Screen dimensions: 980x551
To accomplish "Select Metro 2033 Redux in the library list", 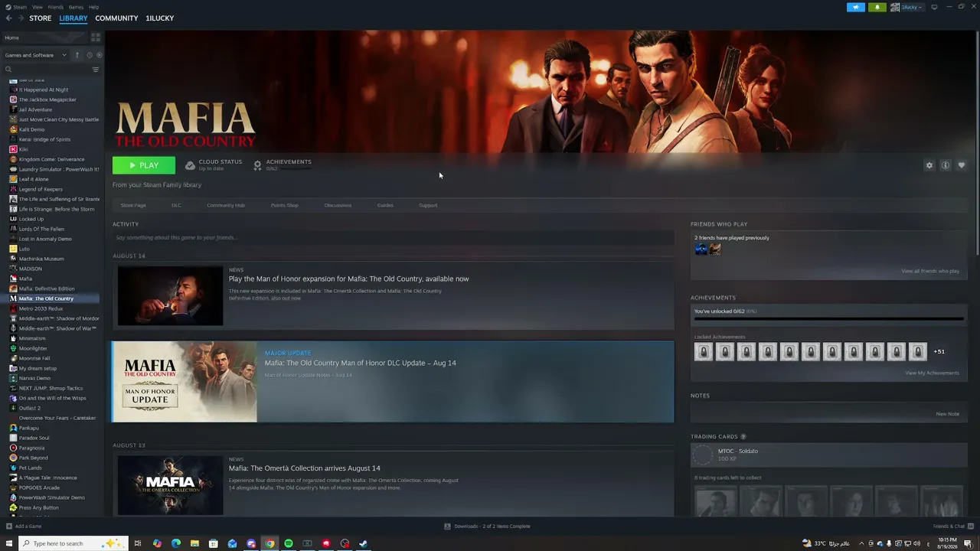I will (x=41, y=308).
